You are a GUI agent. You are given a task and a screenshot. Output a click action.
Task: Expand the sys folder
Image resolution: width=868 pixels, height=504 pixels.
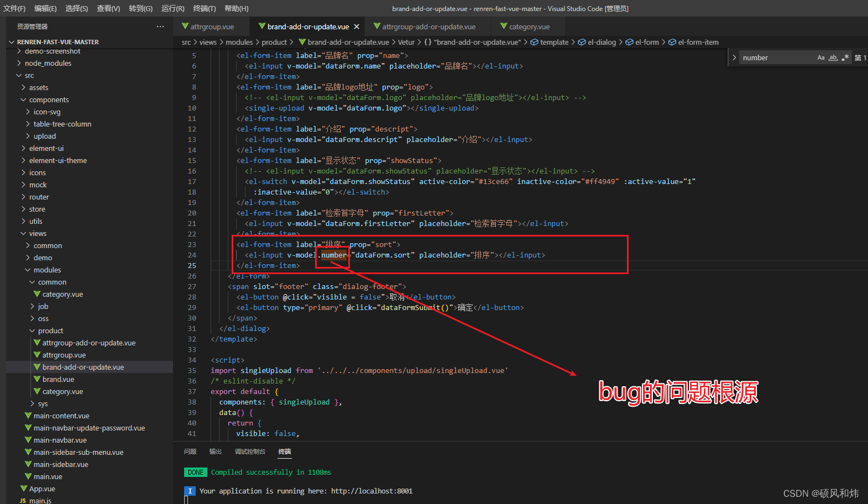coord(33,403)
